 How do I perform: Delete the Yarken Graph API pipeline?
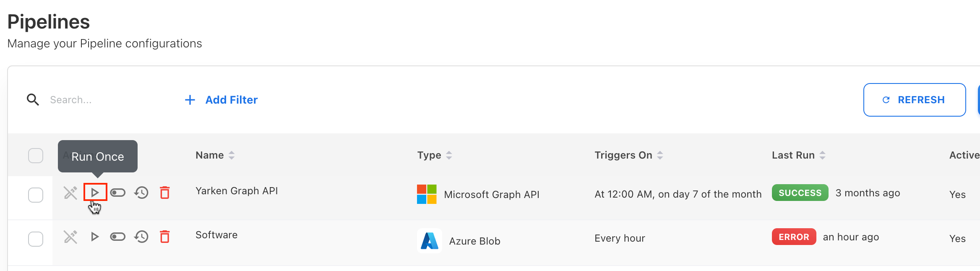tap(165, 193)
